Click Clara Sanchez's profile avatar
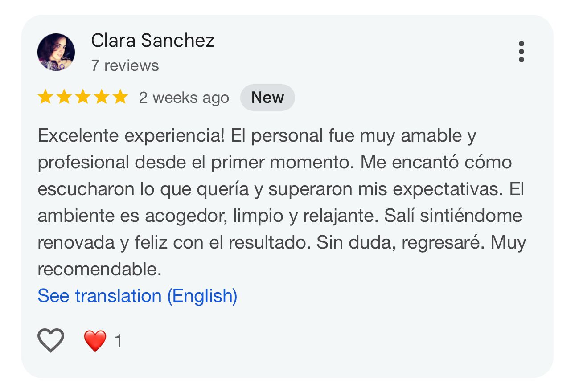 pyautogui.click(x=56, y=52)
